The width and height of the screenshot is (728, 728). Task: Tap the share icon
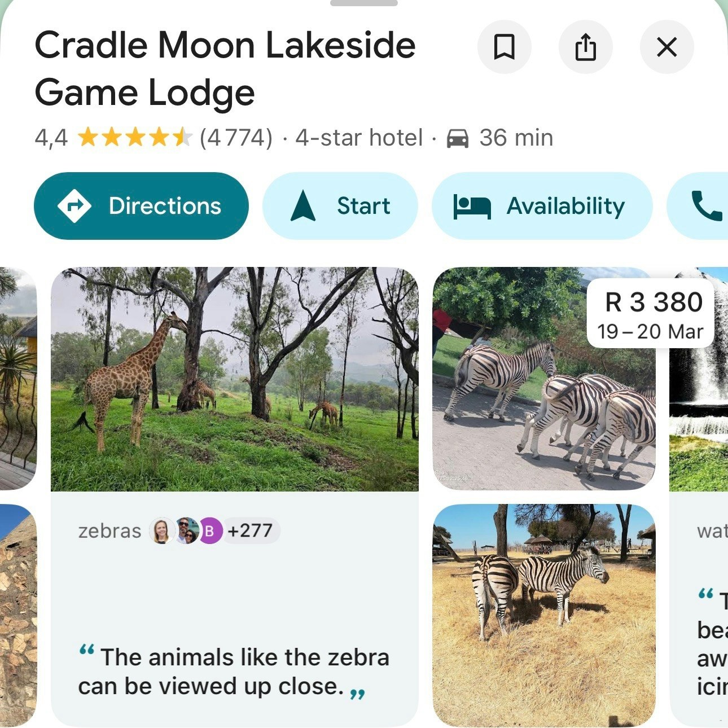pyautogui.click(x=585, y=47)
